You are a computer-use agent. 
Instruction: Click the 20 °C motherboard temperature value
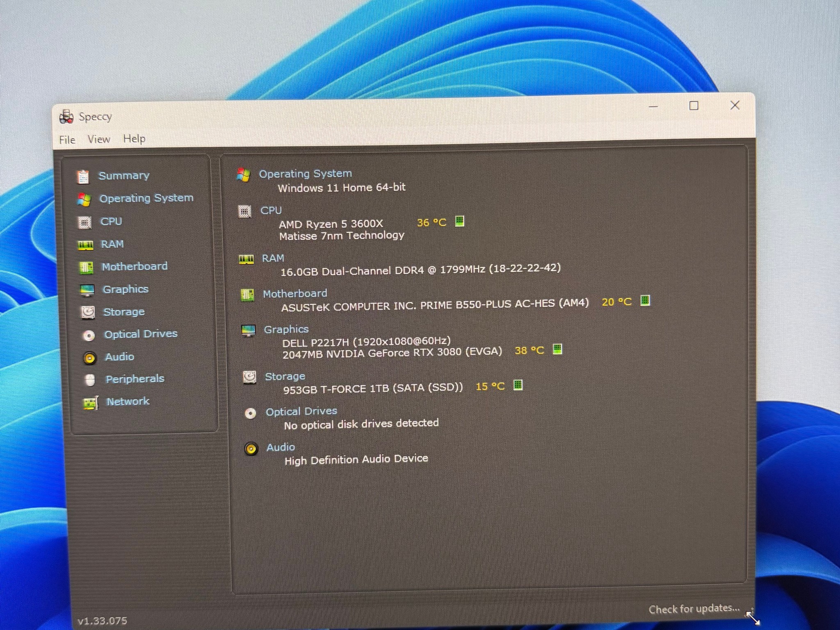616,302
